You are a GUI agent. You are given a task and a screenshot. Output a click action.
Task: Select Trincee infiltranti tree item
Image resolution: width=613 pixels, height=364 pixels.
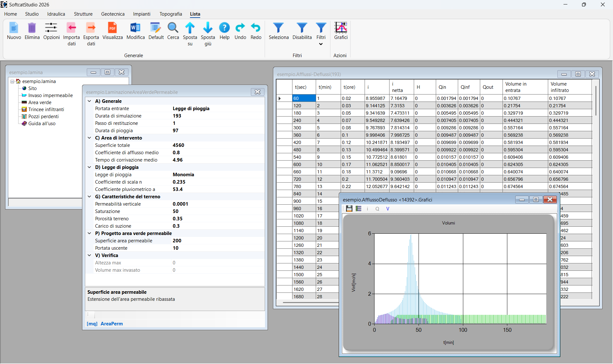46,110
